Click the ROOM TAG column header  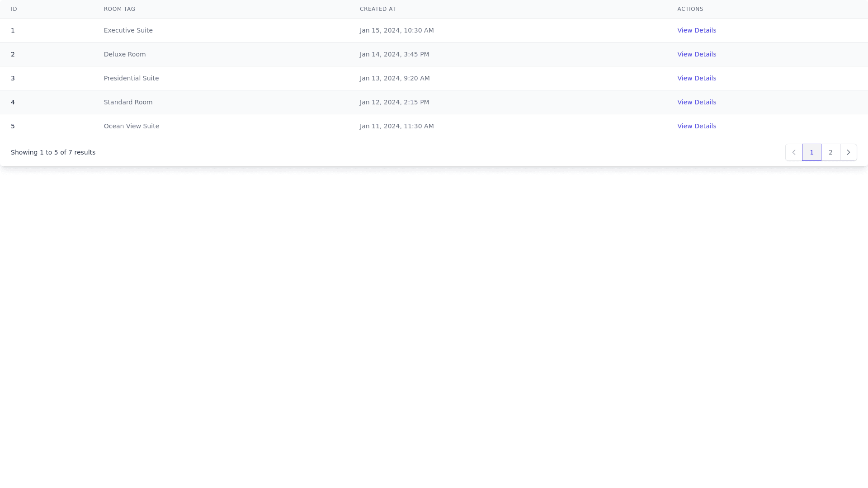coord(119,9)
